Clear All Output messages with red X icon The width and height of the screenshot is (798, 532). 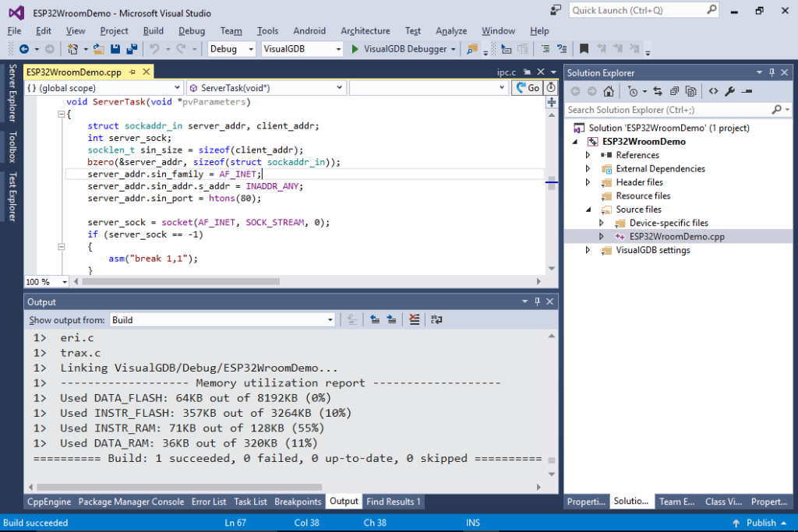coord(414,319)
